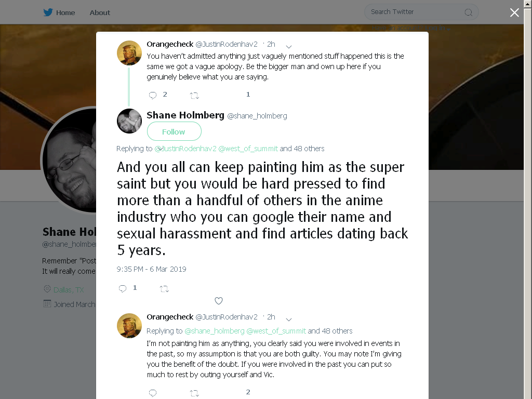Like Shane Holmberg's tweet with heart icon
532x399 pixels.
(219, 301)
